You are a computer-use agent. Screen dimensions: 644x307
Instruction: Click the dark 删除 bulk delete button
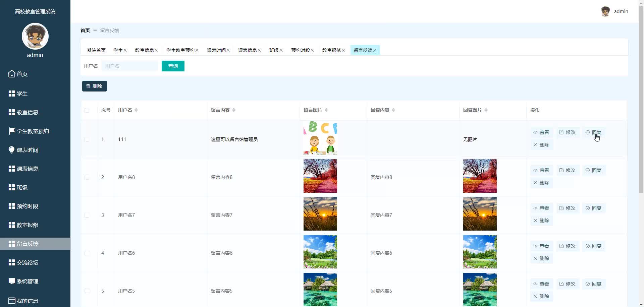coord(95,86)
